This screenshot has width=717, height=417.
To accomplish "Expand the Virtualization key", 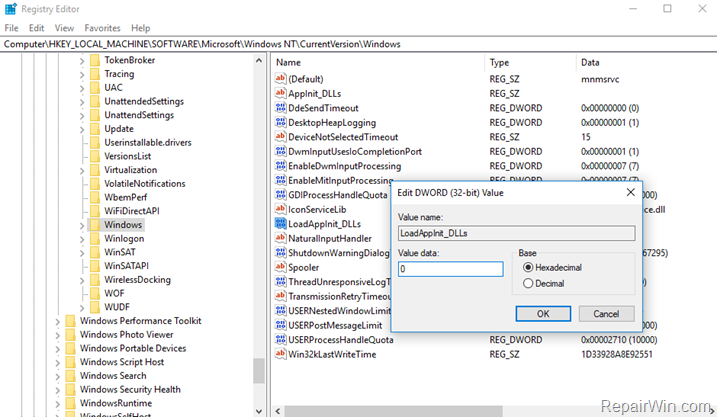I will 82,170.
